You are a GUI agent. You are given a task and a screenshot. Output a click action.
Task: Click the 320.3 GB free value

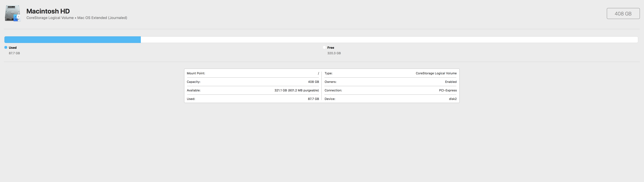tap(334, 53)
